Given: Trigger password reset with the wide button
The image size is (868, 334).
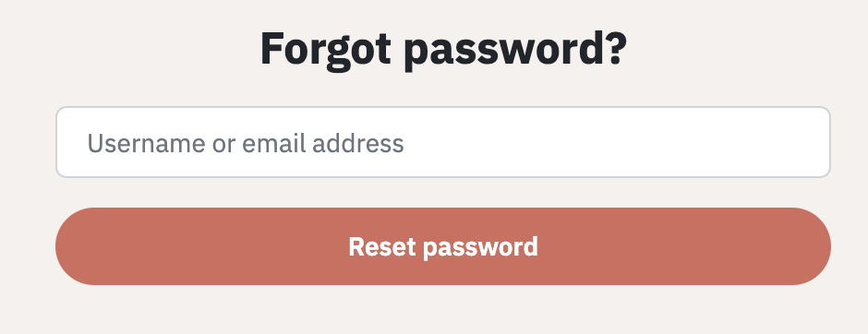Looking at the screenshot, I should pyautogui.click(x=443, y=246).
